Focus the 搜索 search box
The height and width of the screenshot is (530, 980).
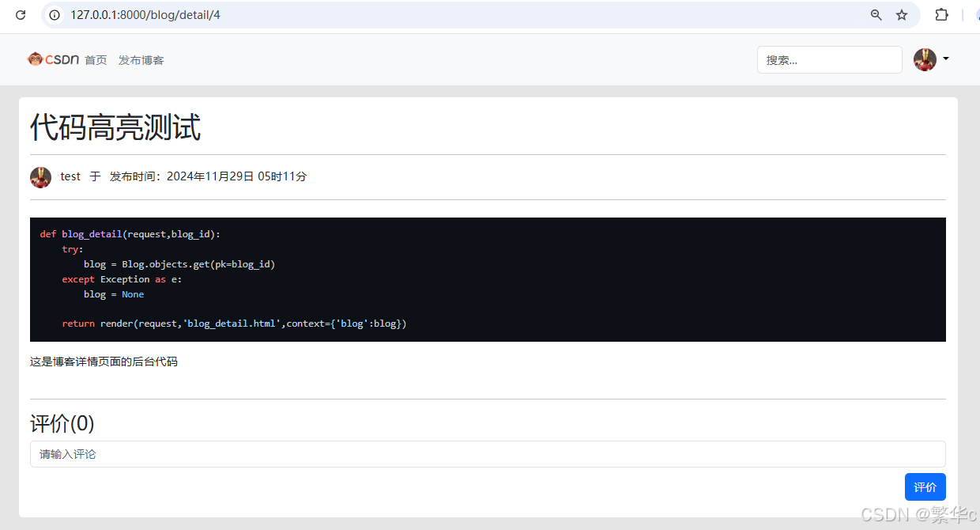(829, 59)
